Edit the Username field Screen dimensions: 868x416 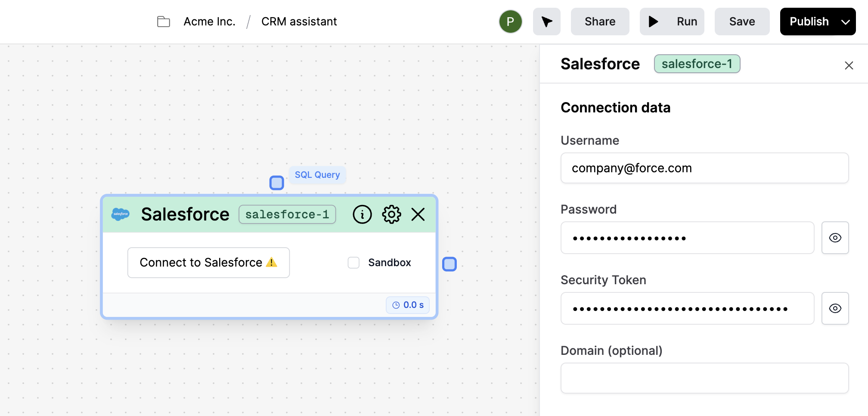tap(704, 168)
